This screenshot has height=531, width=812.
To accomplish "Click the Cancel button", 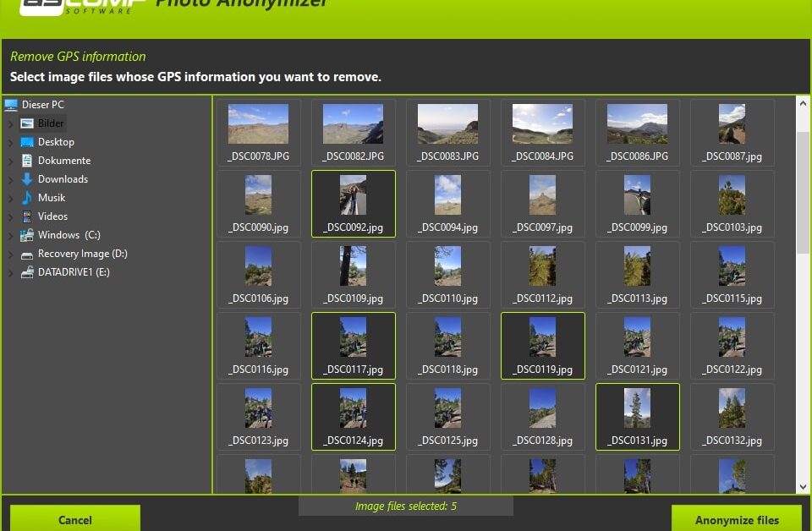I will 74,519.
